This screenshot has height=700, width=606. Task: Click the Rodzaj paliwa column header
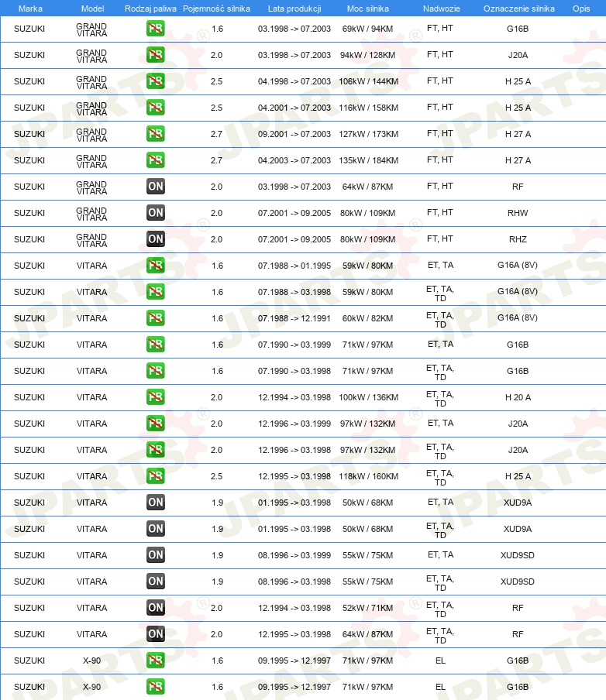[150, 9]
